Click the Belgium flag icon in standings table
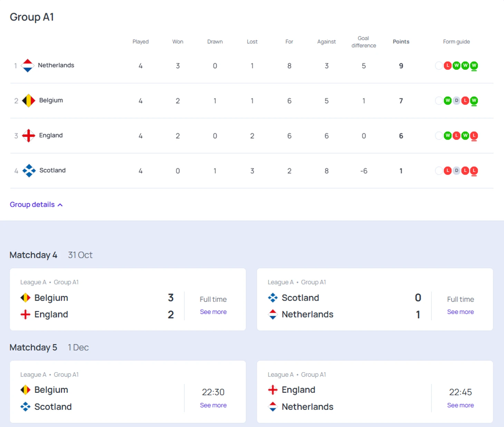 click(29, 101)
